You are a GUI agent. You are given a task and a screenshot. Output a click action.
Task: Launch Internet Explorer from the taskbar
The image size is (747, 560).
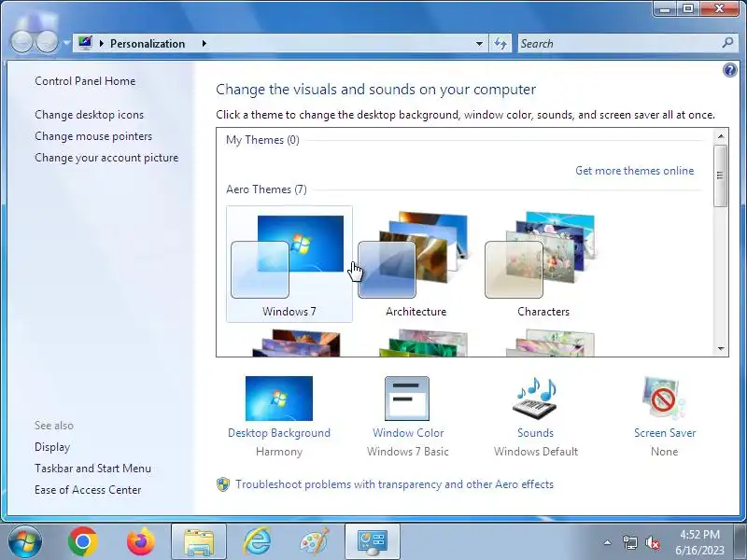pos(257,542)
